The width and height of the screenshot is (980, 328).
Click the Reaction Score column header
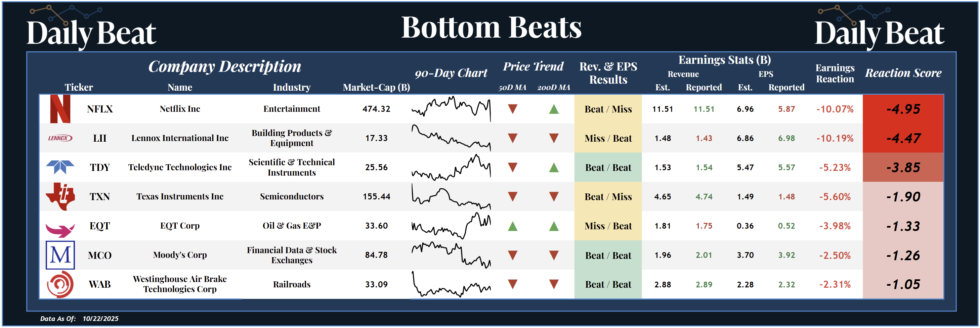(903, 73)
